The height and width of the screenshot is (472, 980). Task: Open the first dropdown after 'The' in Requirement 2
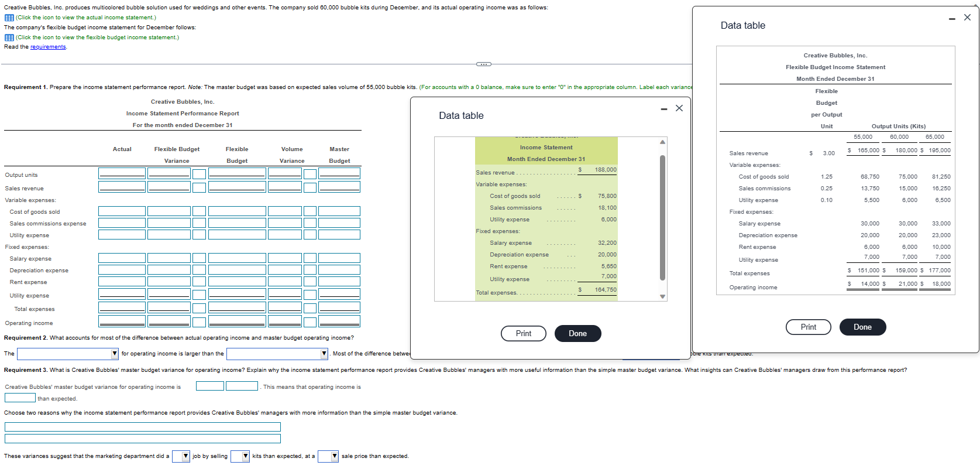(68, 354)
